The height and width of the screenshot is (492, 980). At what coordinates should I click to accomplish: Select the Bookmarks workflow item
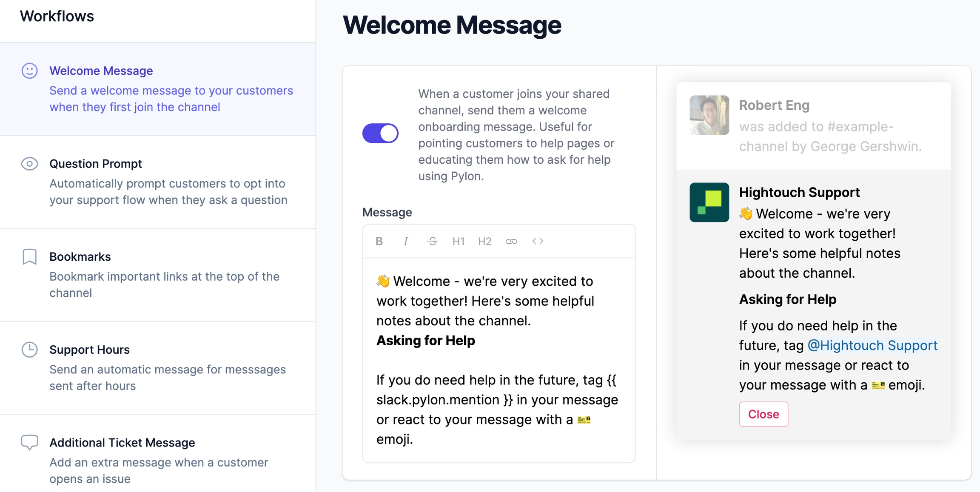point(80,257)
